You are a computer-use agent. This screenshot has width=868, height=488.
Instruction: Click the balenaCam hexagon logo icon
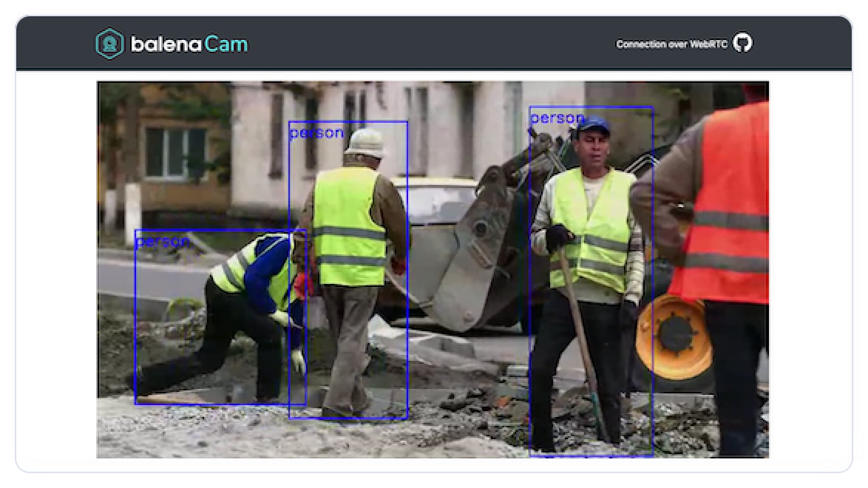[x=109, y=44]
